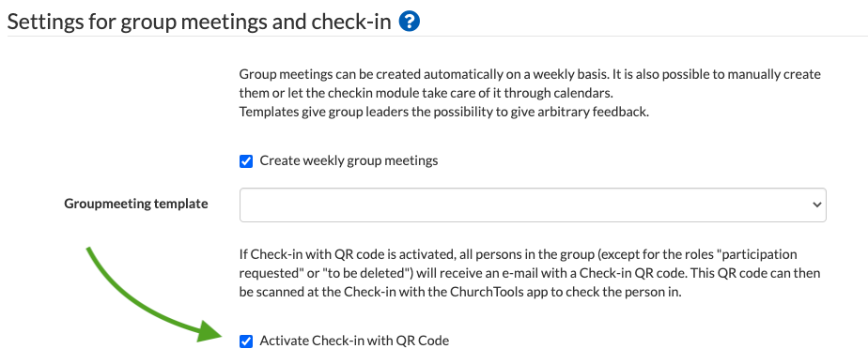
Task: Uncheck Create weekly group meetings checkbox
Action: pos(246,161)
